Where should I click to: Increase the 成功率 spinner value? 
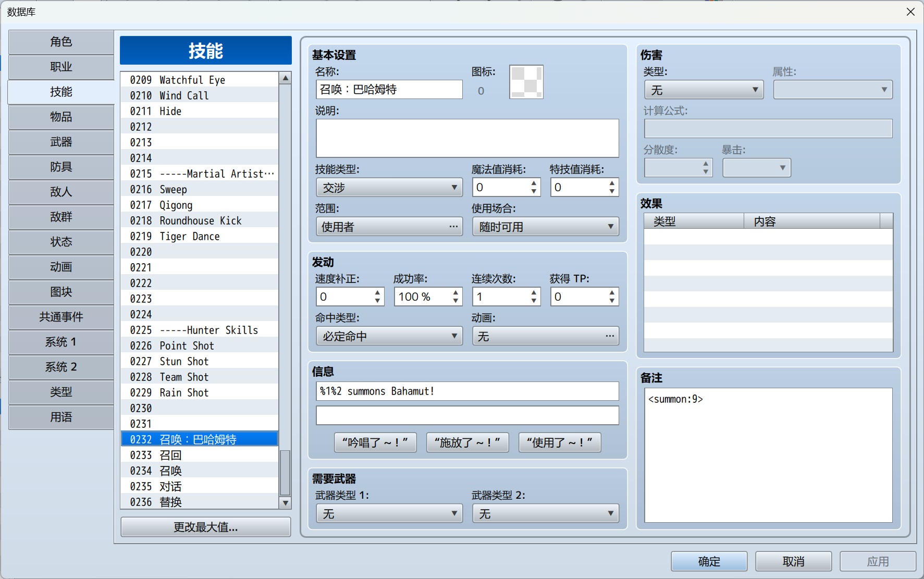point(455,293)
